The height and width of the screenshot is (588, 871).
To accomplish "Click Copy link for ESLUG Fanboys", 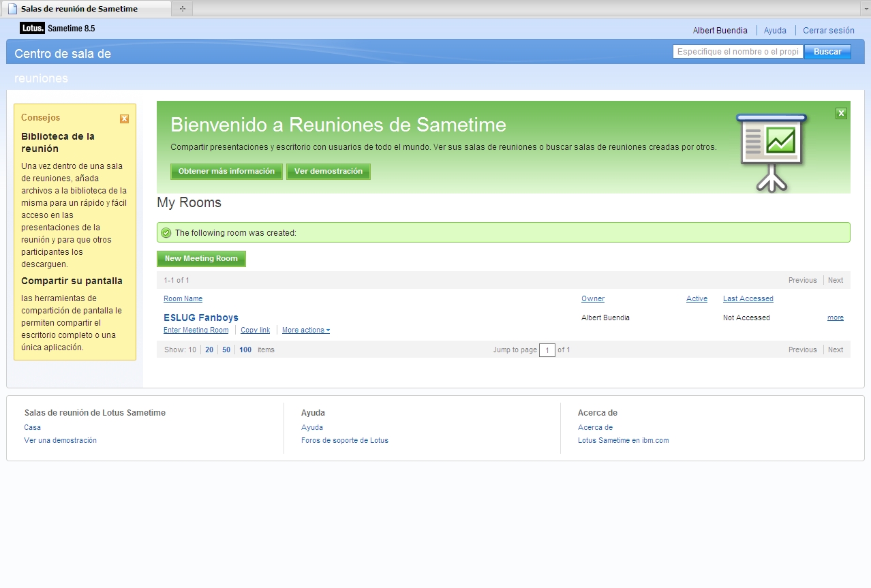I will (255, 330).
